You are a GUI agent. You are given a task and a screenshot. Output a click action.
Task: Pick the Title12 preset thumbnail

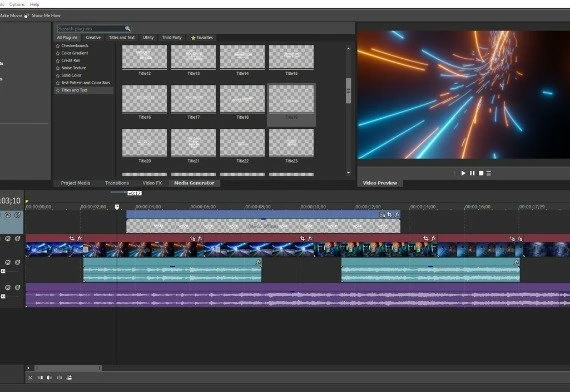(145, 57)
